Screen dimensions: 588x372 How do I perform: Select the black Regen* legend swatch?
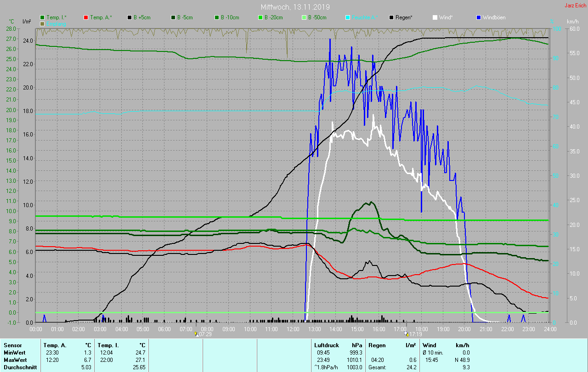391,17
